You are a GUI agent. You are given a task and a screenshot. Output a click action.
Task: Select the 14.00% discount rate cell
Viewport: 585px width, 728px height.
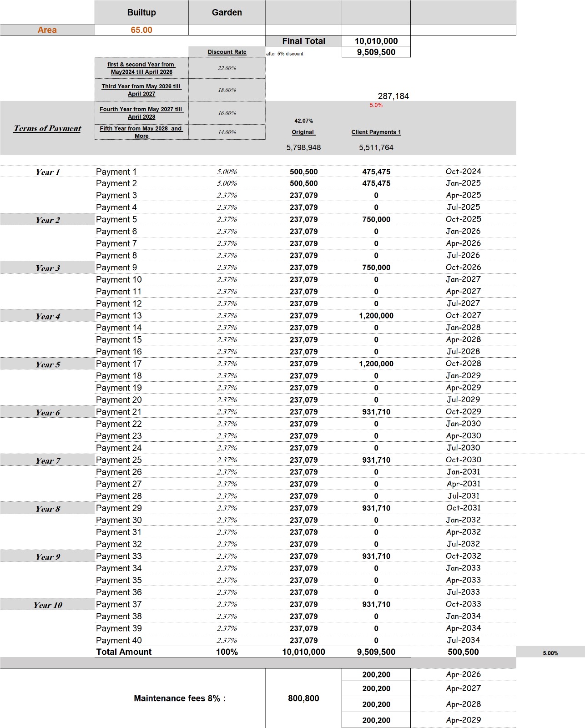tap(227, 132)
